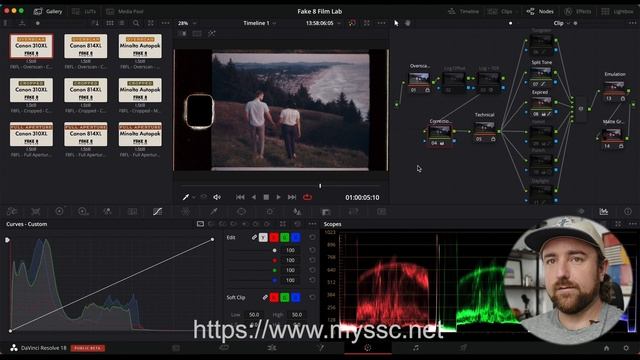Select the Full Aperture Minolta Autopak still
Viewport: 640px width, 360px height.
click(x=140, y=134)
